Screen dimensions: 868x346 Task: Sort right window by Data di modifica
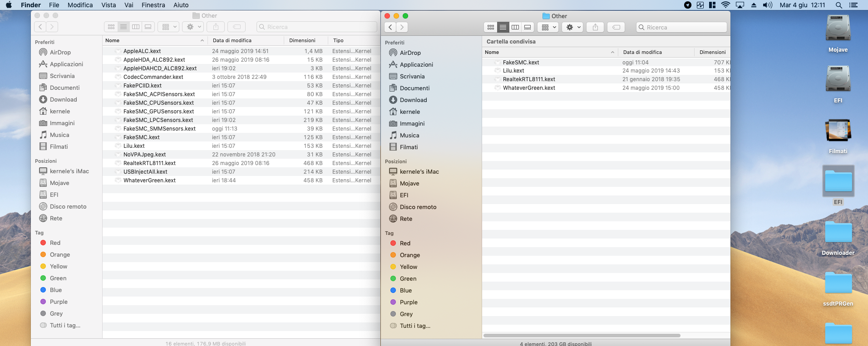(x=656, y=52)
